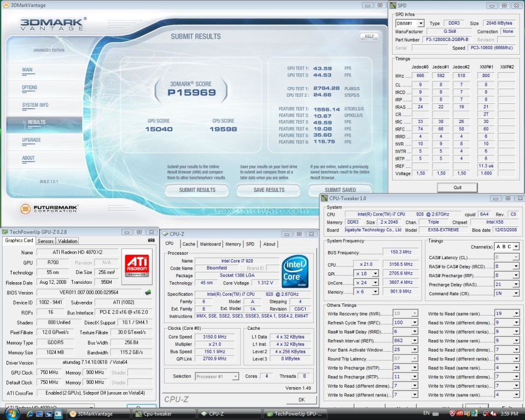Select the Graphics Card tab in GPU-Z

point(19,241)
